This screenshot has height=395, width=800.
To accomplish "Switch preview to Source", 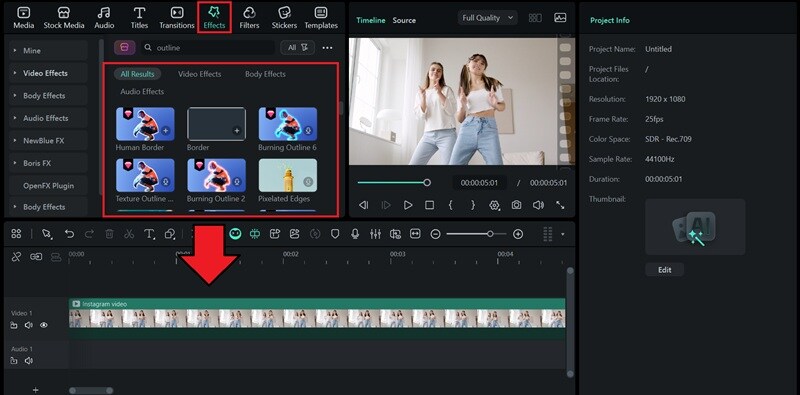I will coord(404,20).
